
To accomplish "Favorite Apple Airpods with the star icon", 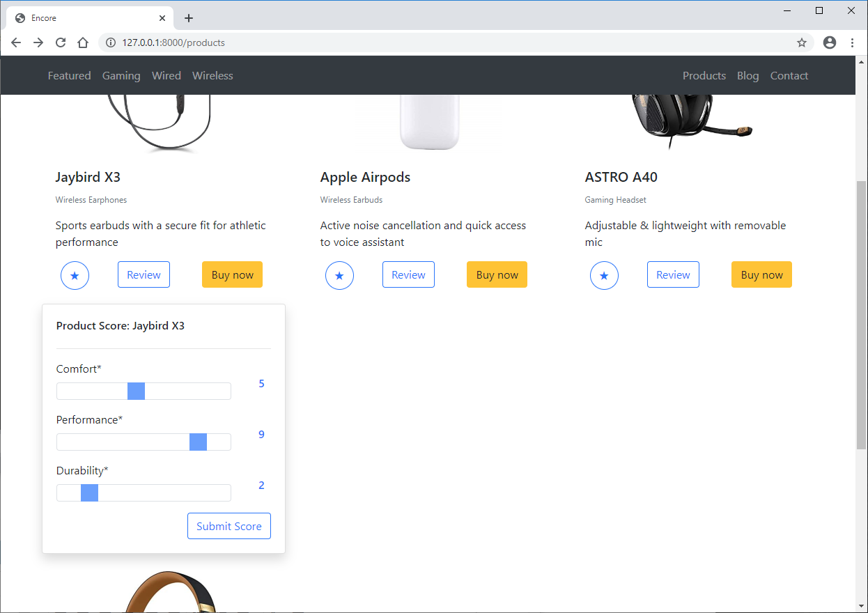I will [339, 275].
